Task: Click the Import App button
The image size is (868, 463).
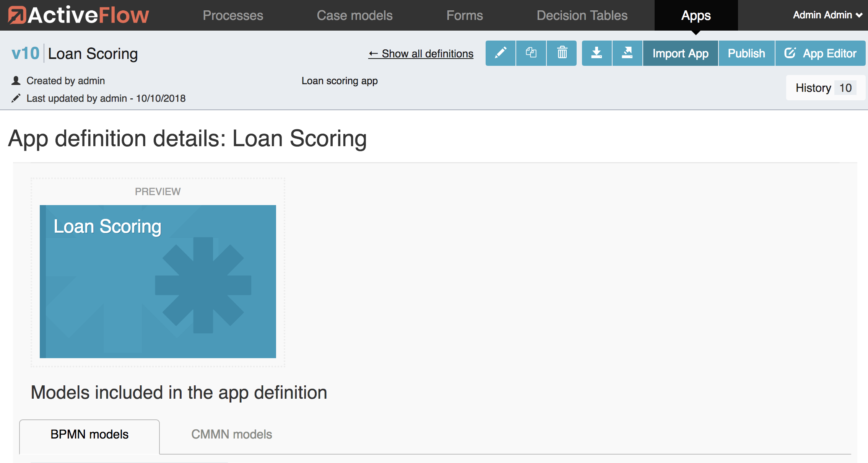Action: [x=680, y=53]
